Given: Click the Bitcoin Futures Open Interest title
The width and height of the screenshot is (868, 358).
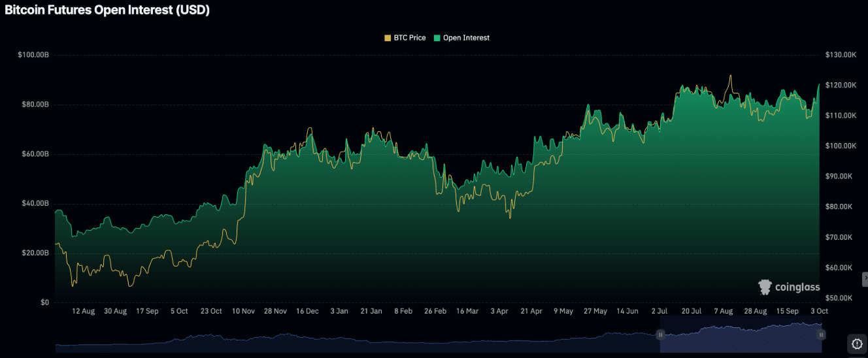Looking at the screenshot, I should 107,10.
